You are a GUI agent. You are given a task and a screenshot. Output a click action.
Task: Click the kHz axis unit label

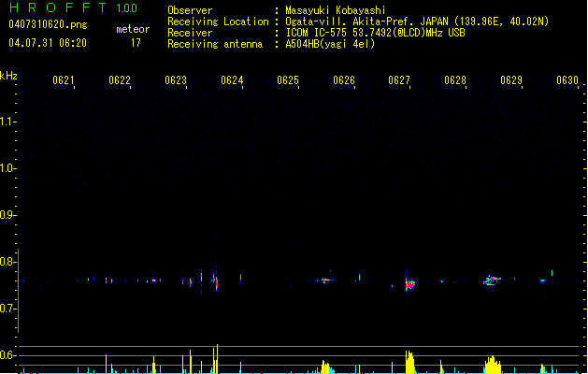coord(8,76)
